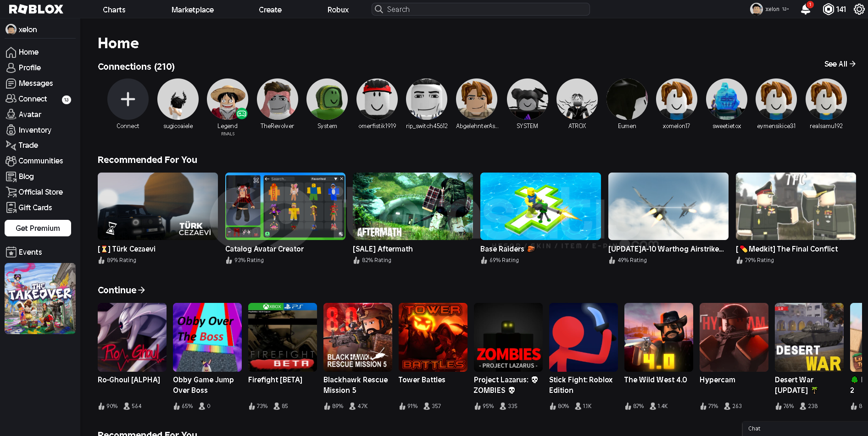This screenshot has width=868, height=436.
Task: Open the Marketplace tab
Action: pyautogui.click(x=193, y=10)
